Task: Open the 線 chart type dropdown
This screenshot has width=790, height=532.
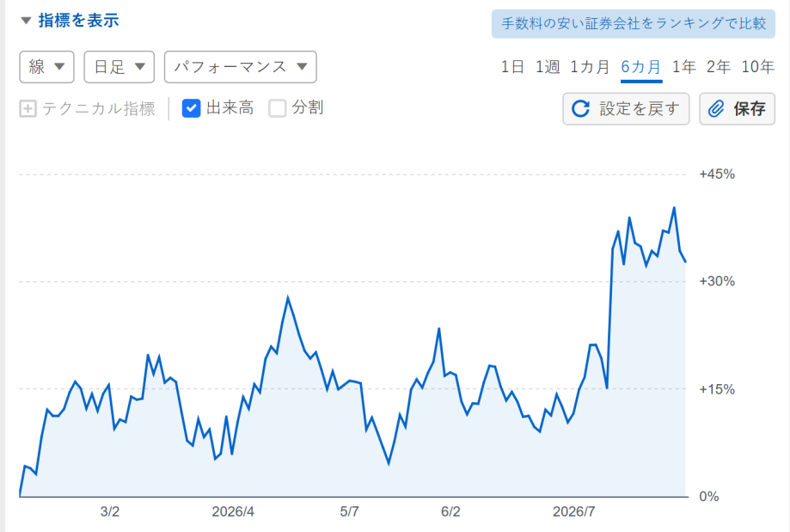Action: point(47,66)
